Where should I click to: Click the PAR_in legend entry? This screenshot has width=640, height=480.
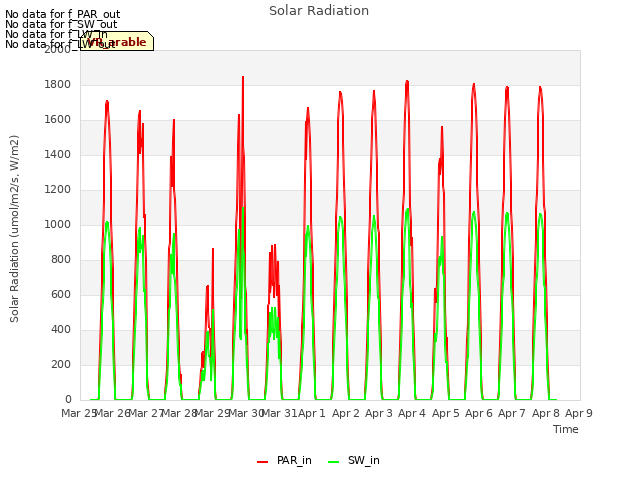[284, 460]
